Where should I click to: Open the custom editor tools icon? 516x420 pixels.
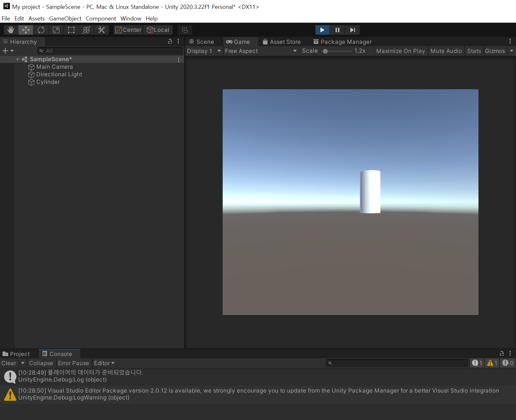pyautogui.click(x=101, y=30)
